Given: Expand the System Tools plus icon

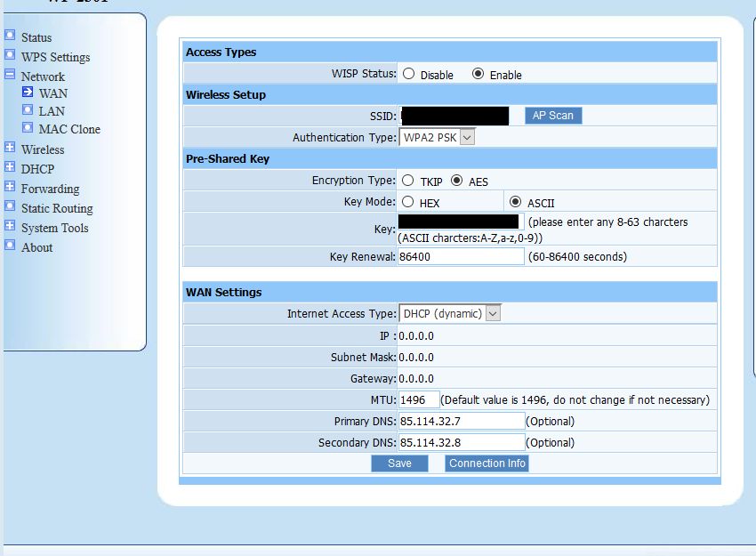Looking at the screenshot, I should click(x=10, y=226).
